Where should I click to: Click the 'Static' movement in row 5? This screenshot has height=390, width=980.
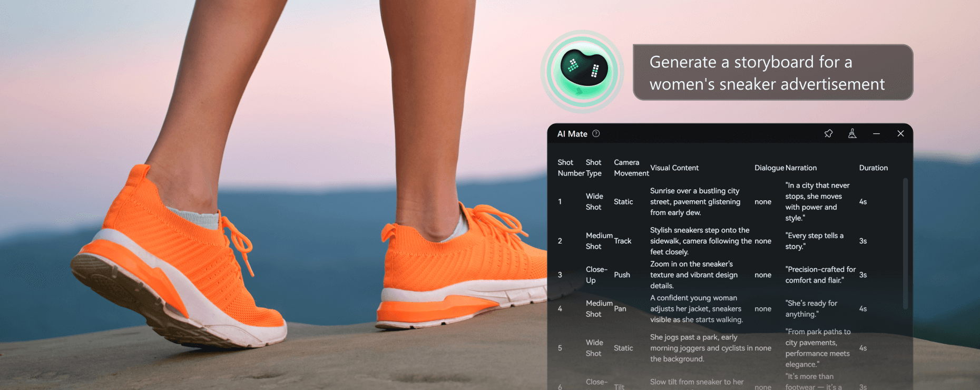point(623,348)
